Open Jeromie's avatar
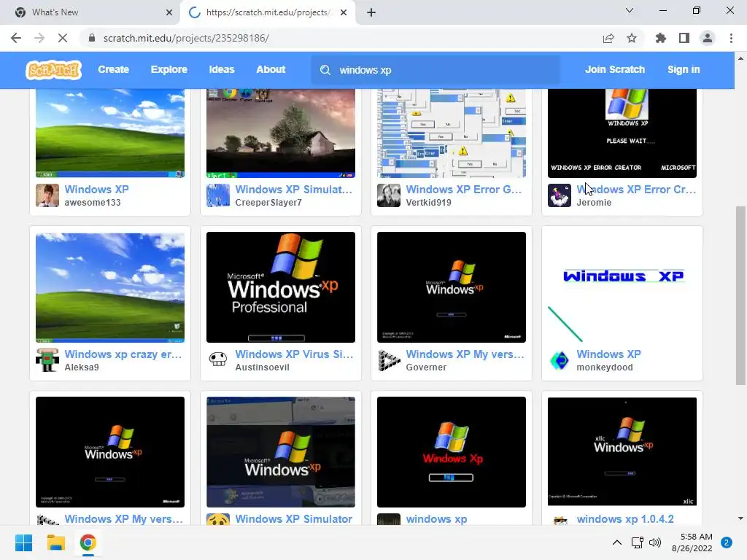 (x=560, y=195)
